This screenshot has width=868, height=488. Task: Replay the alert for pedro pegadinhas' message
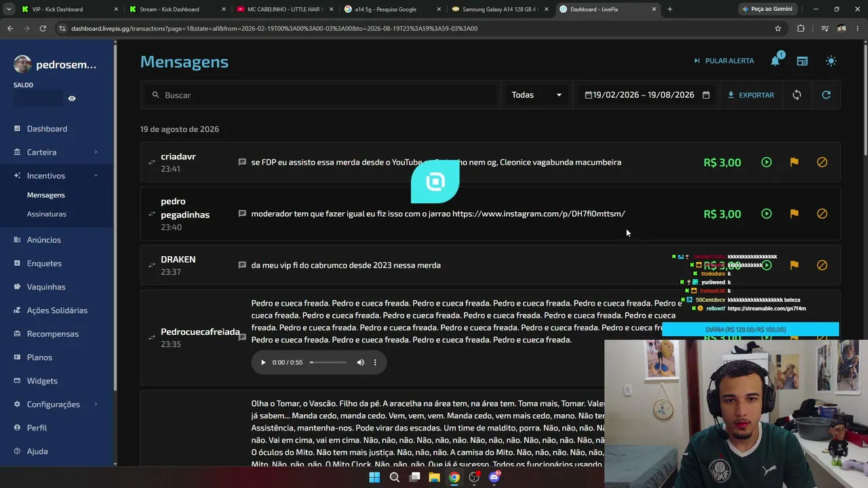pyautogui.click(x=766, y=213)
